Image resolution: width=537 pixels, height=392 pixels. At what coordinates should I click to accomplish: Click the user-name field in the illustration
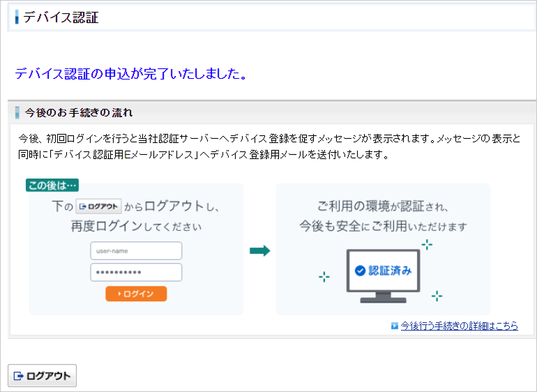click(x=136, y=251)
